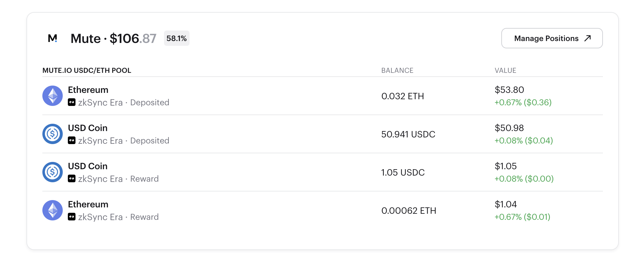The height and width of the screenshot is (264, 644).
Task: Select the 50.941 USDC balance
Action: [x=408, y=134]
